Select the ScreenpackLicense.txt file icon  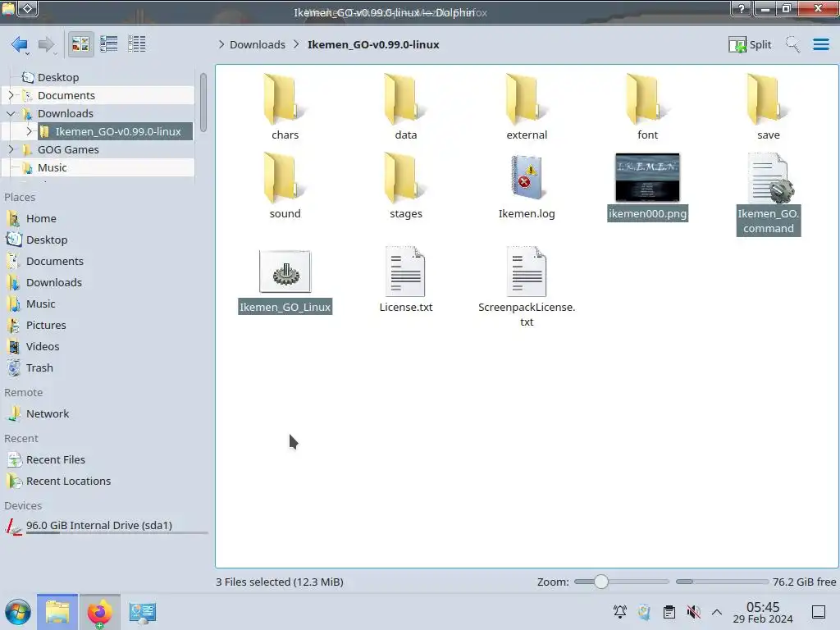[527, 272]
